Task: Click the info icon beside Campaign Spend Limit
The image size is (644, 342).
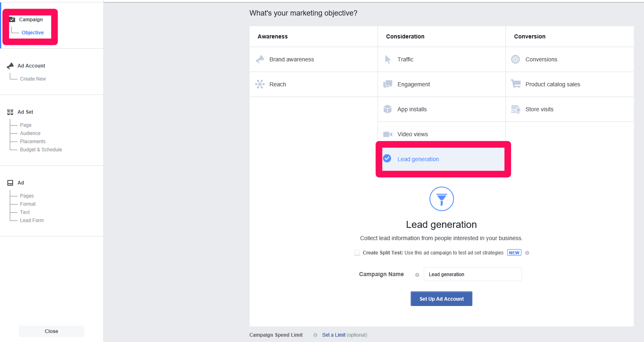Action: click(315, 335)
